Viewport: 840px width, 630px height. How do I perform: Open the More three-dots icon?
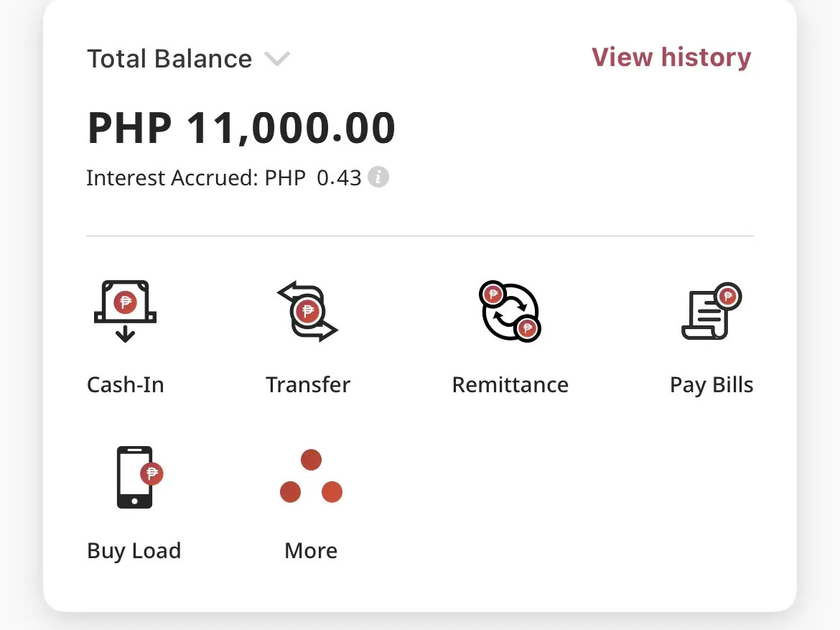pyautogui.click(x=311, y=476)
